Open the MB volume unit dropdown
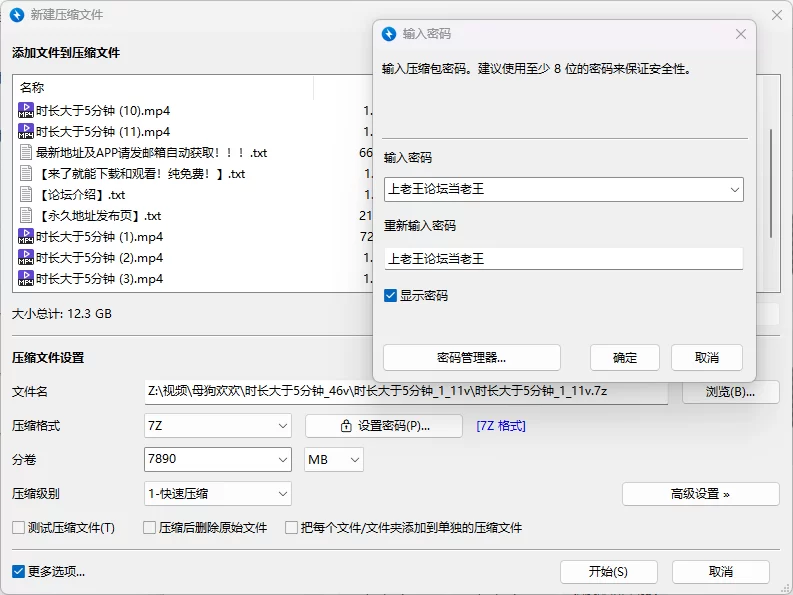 [334, 459]
